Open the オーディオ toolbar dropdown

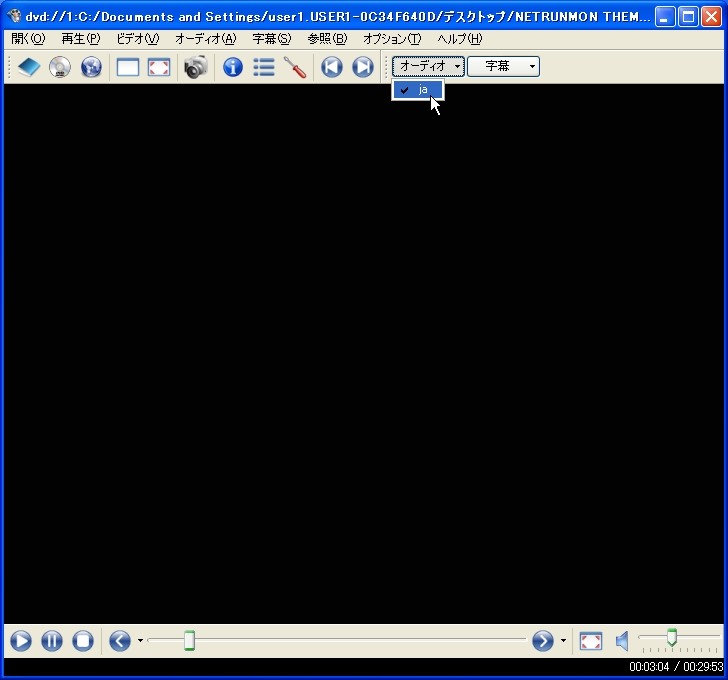428,66
